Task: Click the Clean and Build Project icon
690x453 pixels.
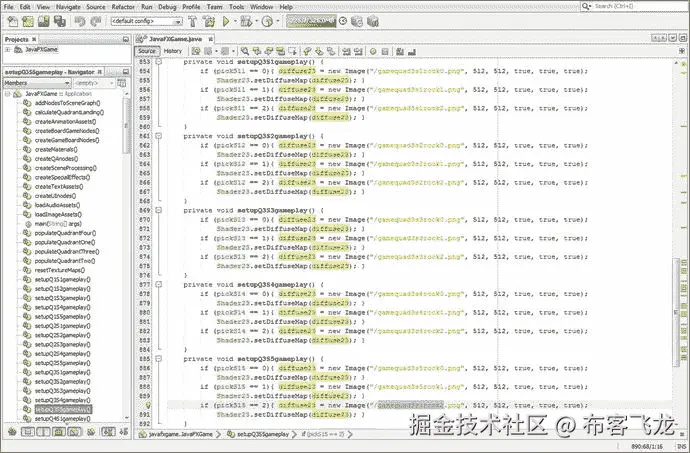Action: pos(209,21)
